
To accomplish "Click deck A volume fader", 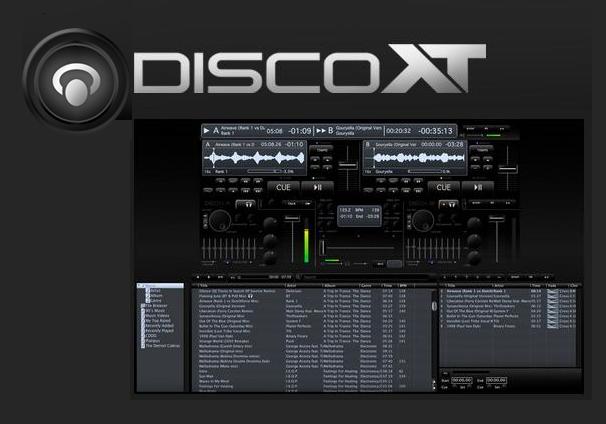I will click(292, 219).
